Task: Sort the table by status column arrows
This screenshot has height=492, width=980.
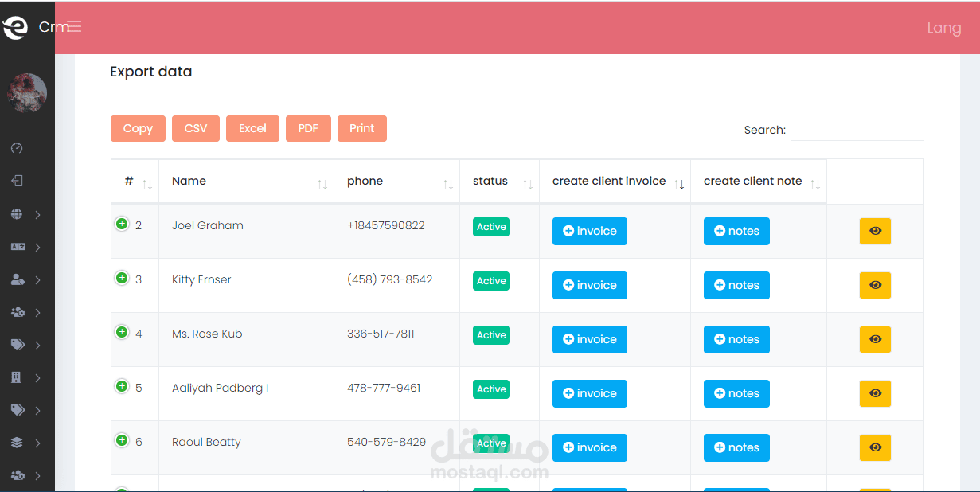Action: (x=528, y=185)
